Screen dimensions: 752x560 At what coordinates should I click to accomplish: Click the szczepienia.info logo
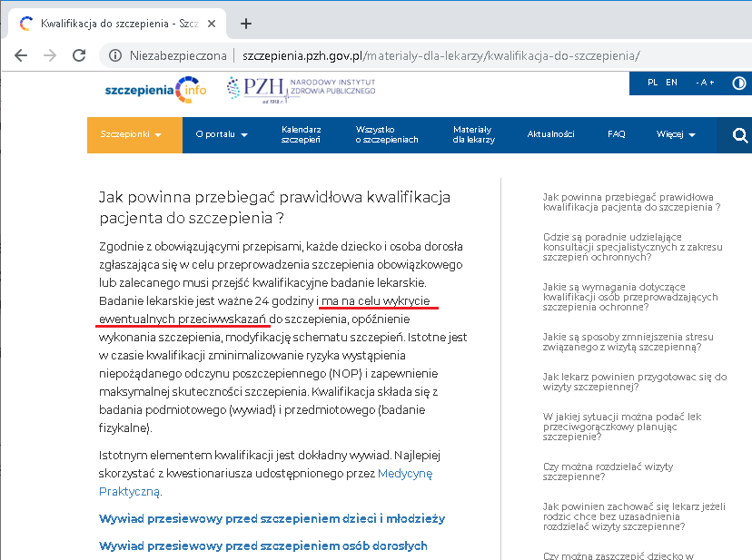point(155,89)
